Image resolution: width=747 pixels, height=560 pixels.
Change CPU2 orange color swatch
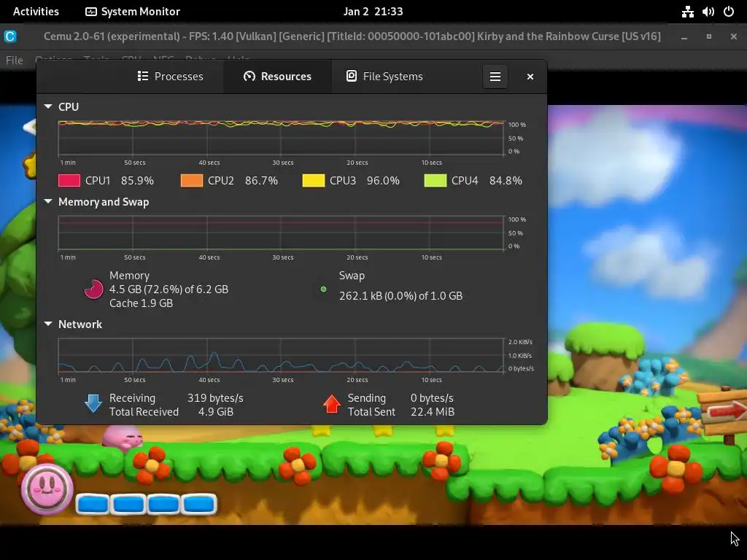tap(192, 181)
